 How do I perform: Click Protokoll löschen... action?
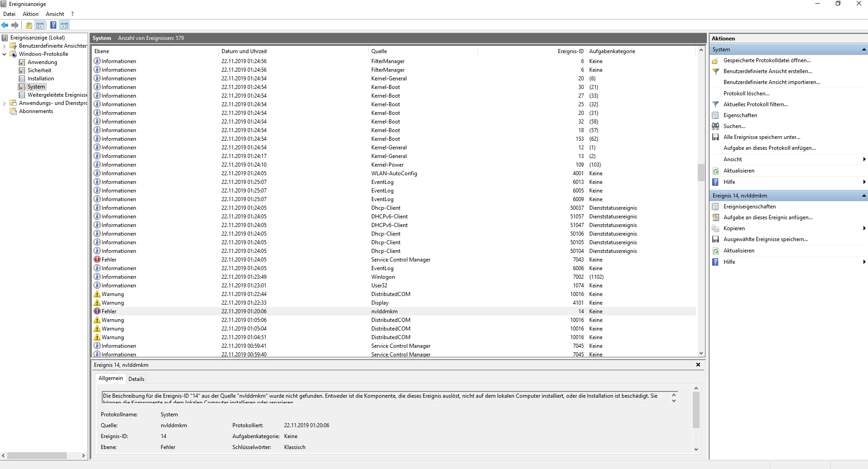click(746, 94)
